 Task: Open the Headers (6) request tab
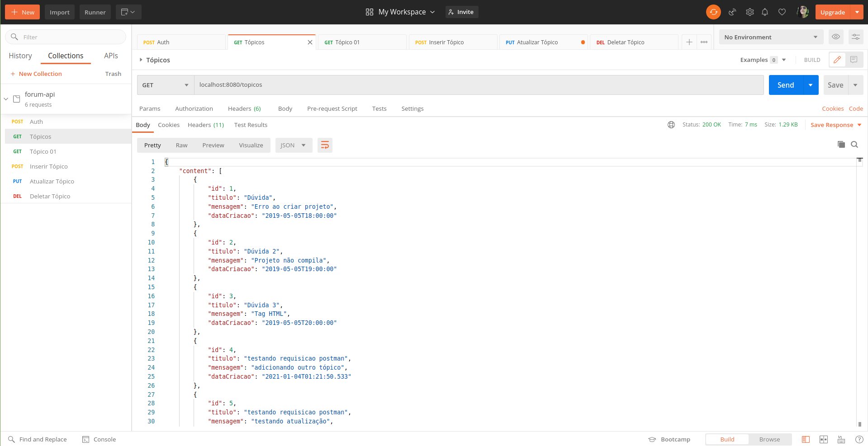(244, 108)
